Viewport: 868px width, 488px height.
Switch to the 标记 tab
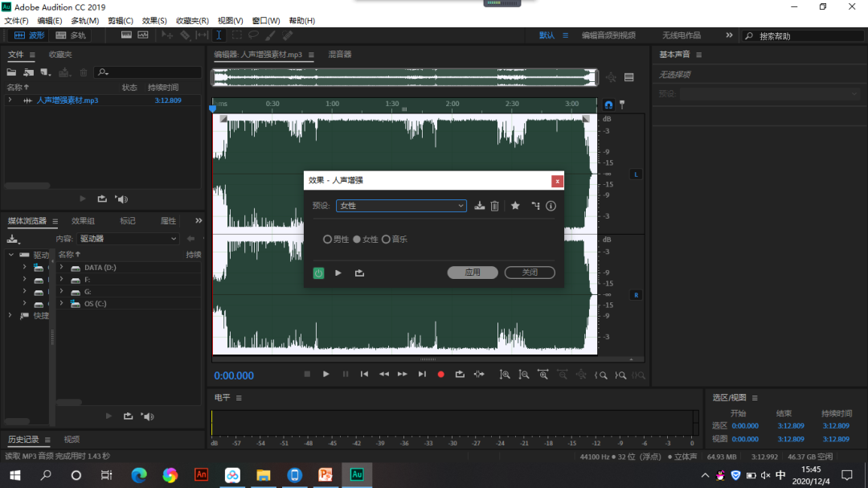point(127,220)
